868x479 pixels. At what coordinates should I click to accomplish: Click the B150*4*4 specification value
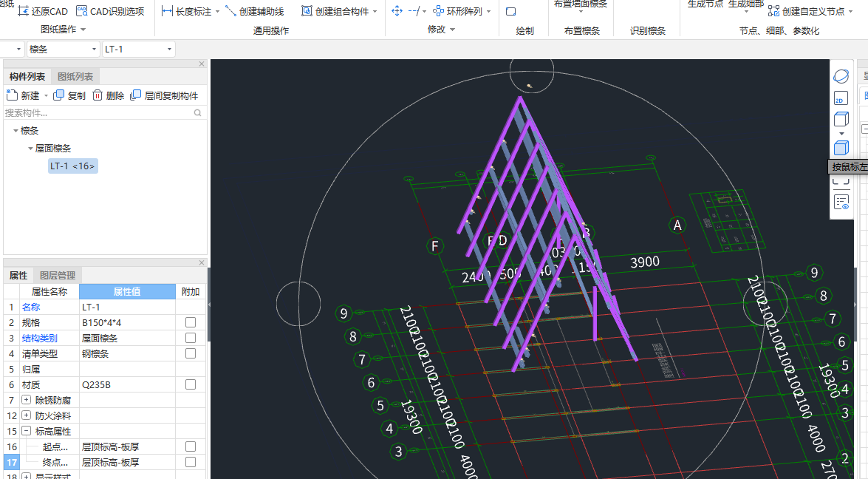(127, 322)
